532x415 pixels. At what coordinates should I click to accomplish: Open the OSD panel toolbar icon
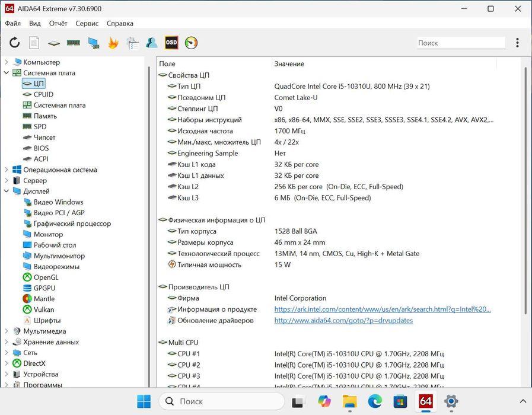click(171, 43)
